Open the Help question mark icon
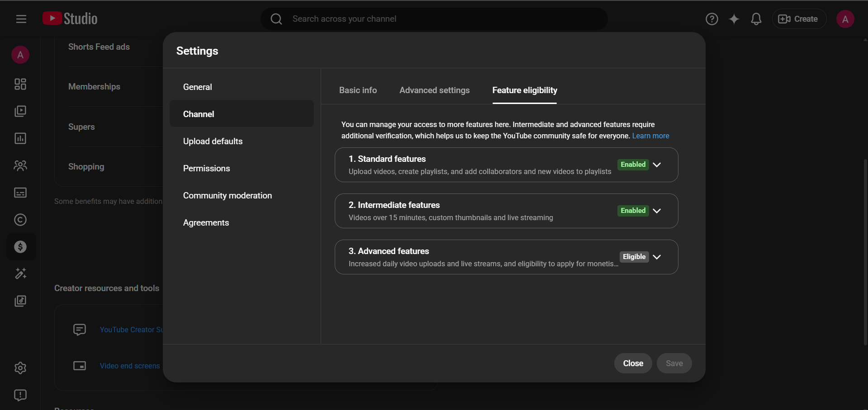Screen dimensions: 868x410 click(x=712, y=19)
